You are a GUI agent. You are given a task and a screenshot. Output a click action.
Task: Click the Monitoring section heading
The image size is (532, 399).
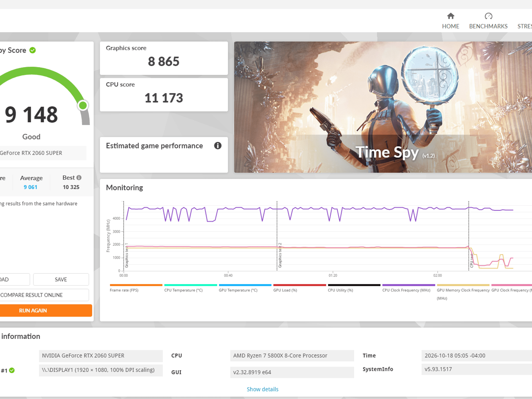(x=124, y=188)
